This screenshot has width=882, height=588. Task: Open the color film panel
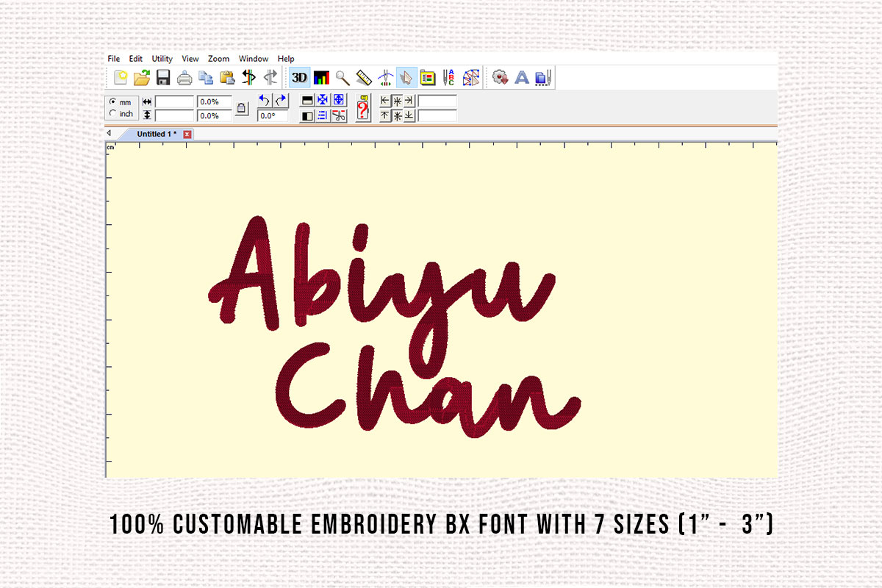[427, 76]
